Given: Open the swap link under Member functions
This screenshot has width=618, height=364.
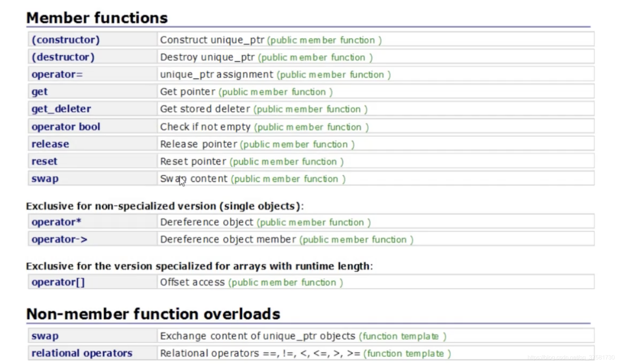Looking at the screenshot, I should coord(45,178).
